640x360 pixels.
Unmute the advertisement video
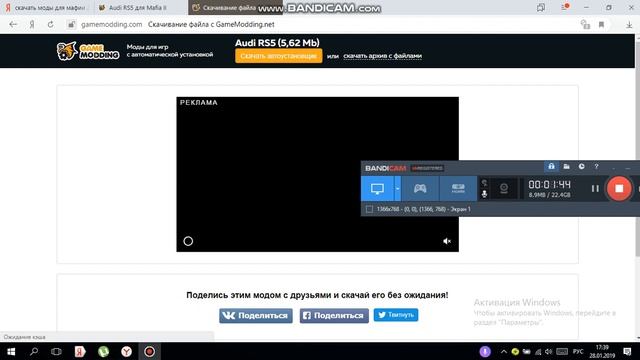point(447,241)
